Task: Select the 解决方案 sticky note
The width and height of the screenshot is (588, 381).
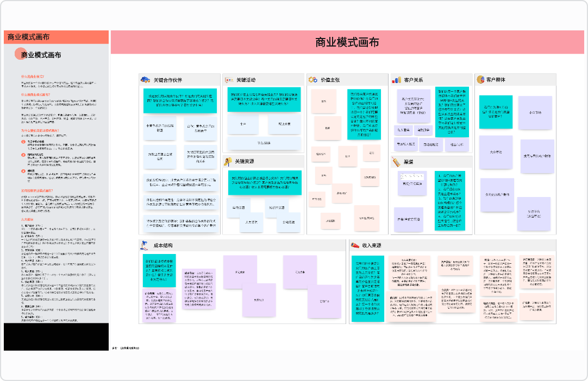Action: pyautogui.click(x=284, y=124)
